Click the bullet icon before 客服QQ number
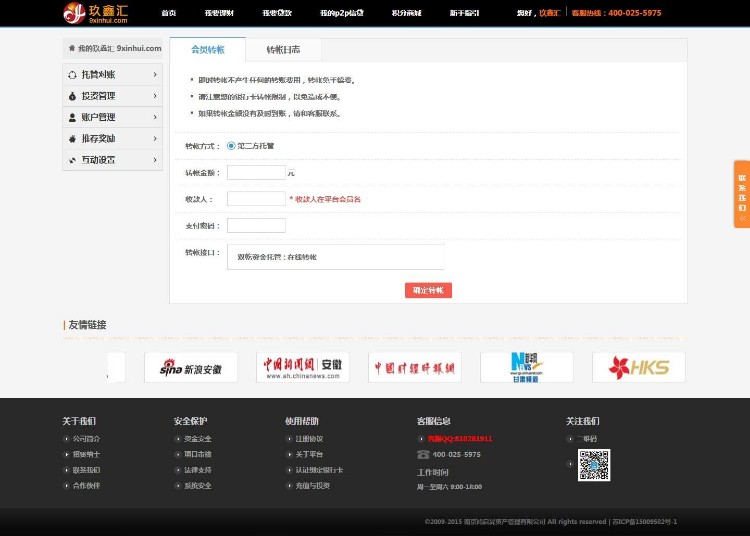The image size is (750, 536). tap(421, 439)
